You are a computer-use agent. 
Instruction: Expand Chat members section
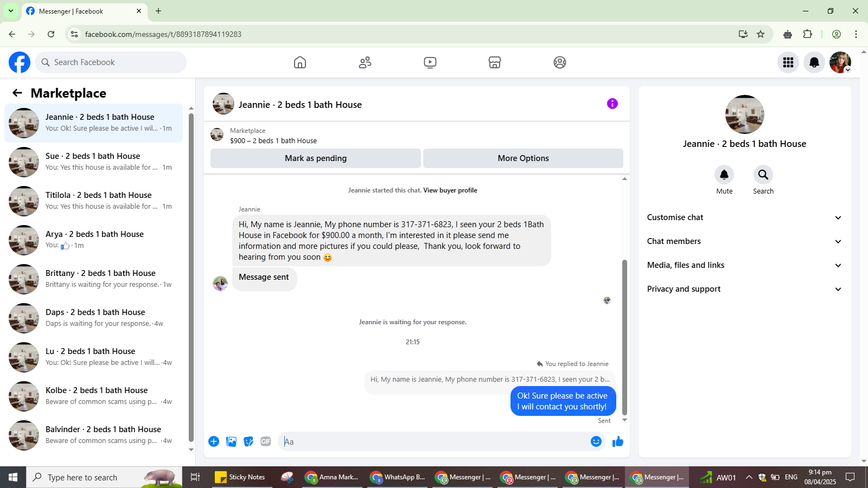tap(744, 241)
